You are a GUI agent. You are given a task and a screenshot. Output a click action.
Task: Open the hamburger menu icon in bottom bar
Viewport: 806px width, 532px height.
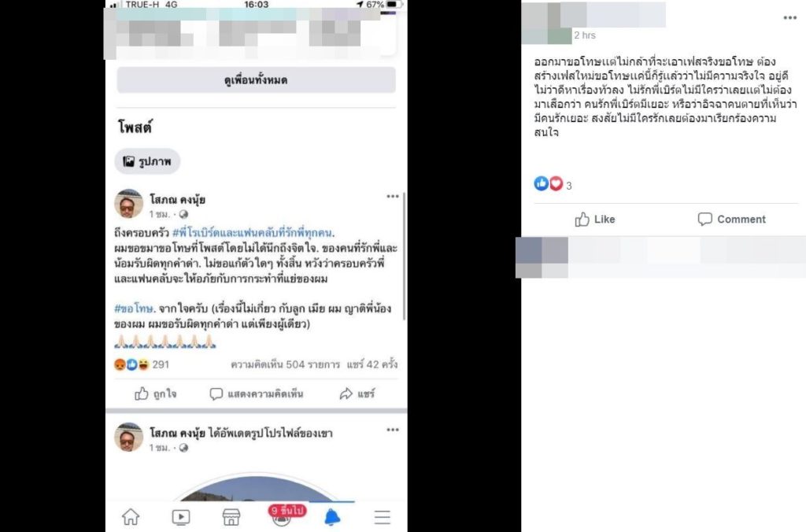[382, 517]
